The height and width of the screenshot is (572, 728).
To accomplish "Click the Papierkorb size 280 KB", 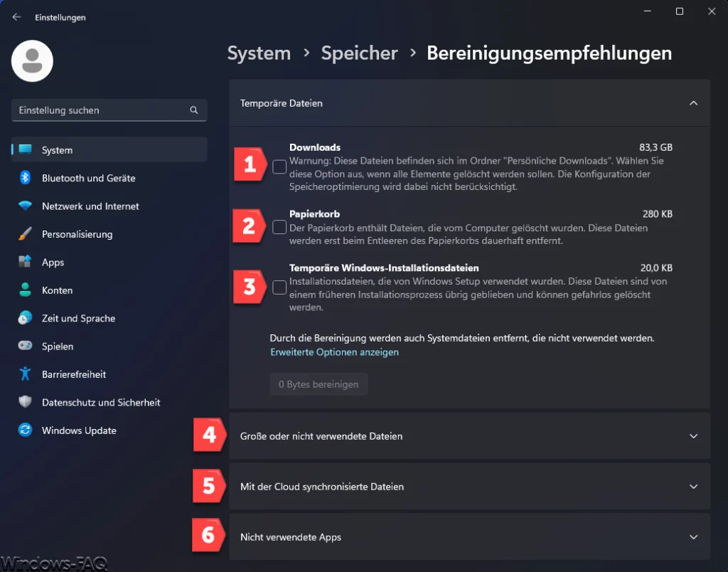I will coord(658,213).
